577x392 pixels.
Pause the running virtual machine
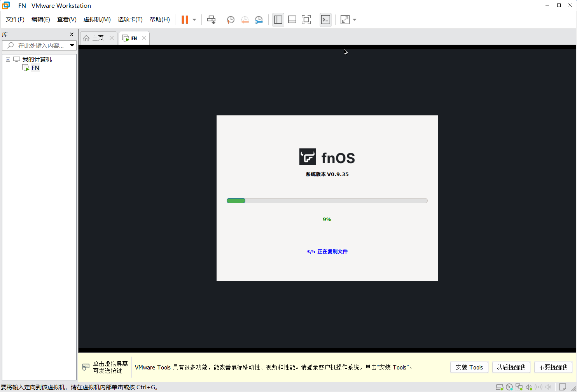tap(185, 20)
